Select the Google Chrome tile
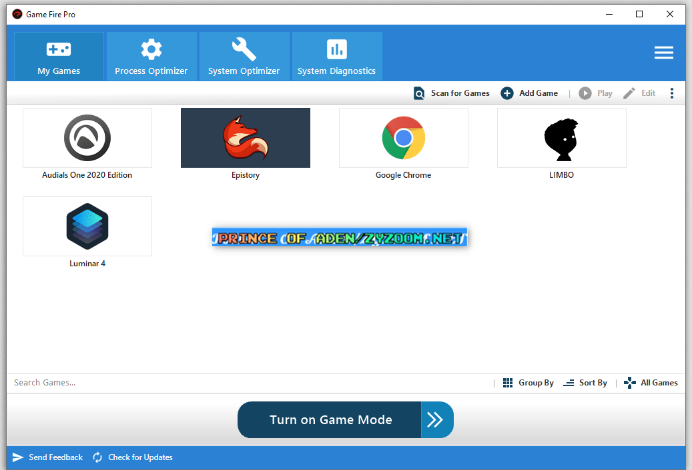692x470 pixels. point(403,138)
